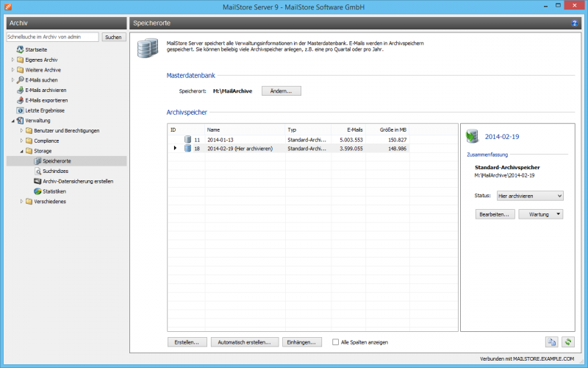Select Suchindizes in the Storage tree
Screen dimensions: 588x368
pos(54,171)
